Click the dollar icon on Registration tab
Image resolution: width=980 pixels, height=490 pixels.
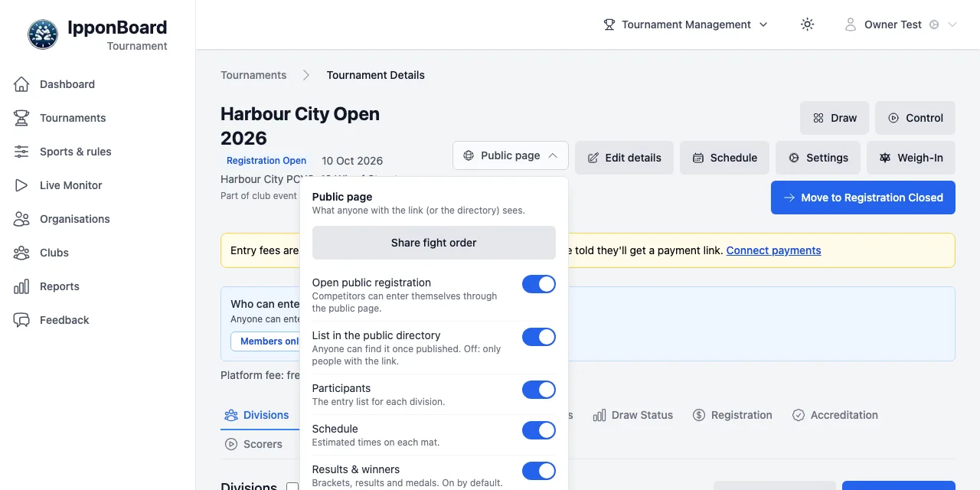[699, 415]
